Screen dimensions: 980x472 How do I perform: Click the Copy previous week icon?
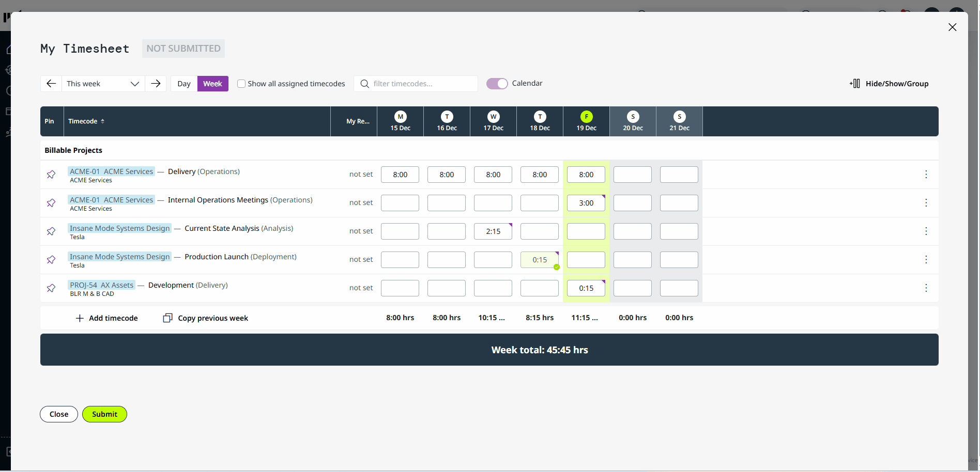point(167,318)
